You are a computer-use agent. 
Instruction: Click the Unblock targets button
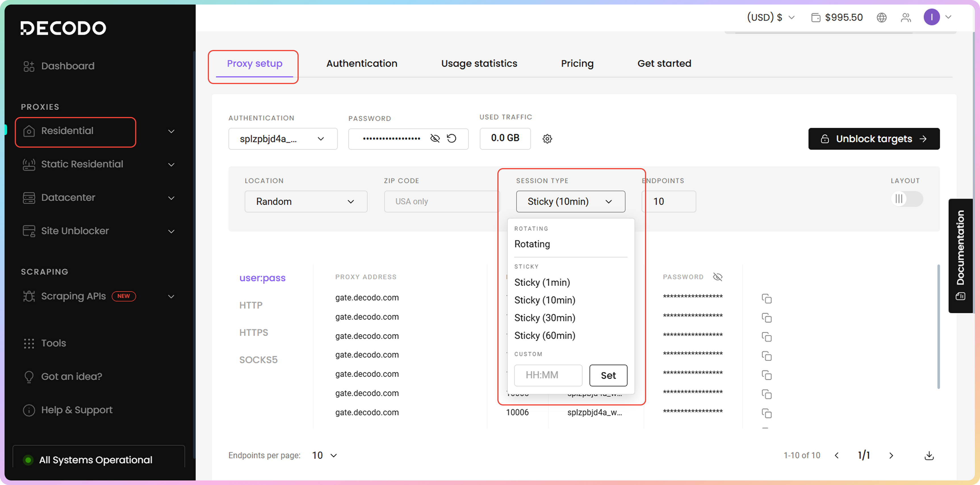(x=874, y=139)
